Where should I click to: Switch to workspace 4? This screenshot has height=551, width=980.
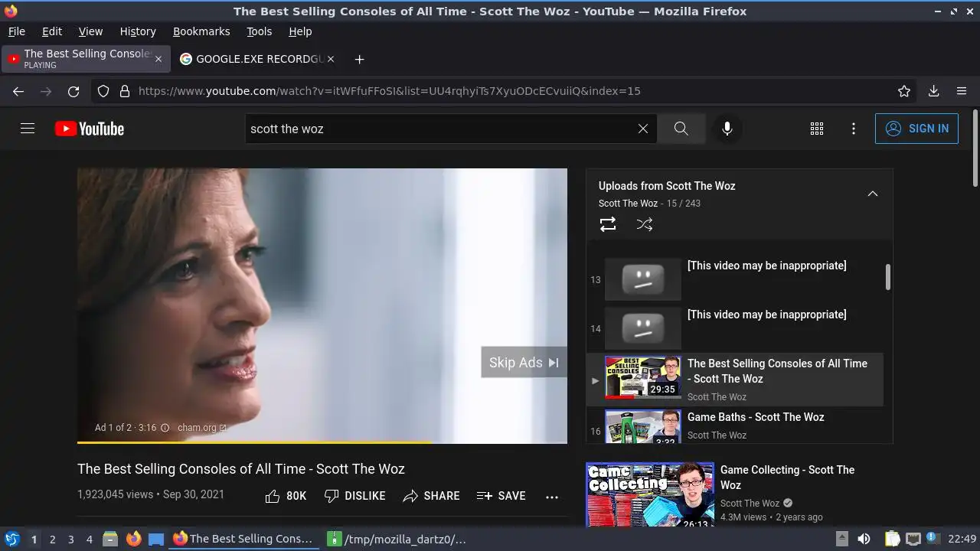click(x=90, y=540)
